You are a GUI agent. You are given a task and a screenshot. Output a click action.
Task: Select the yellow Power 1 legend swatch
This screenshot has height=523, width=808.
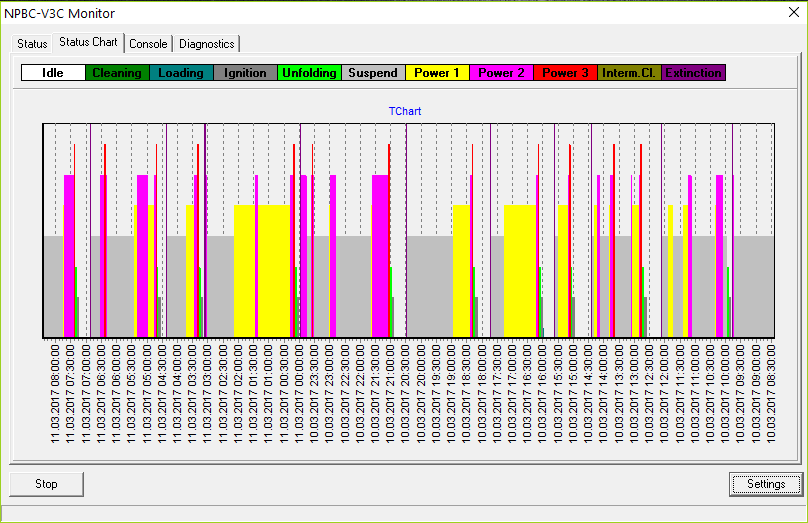pyautogui.click(x=437, y=73)
